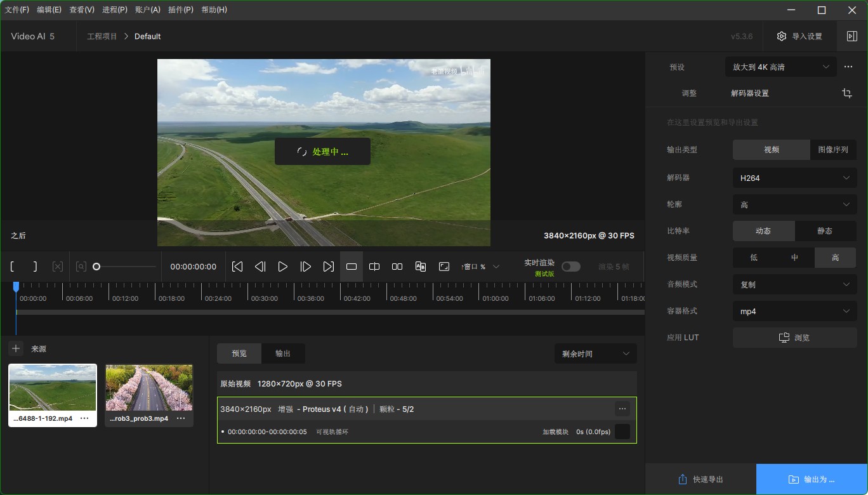Click the black square stop button in preview row
The width and height of the screenshot is (868, 495).
(x=622, y=432)
